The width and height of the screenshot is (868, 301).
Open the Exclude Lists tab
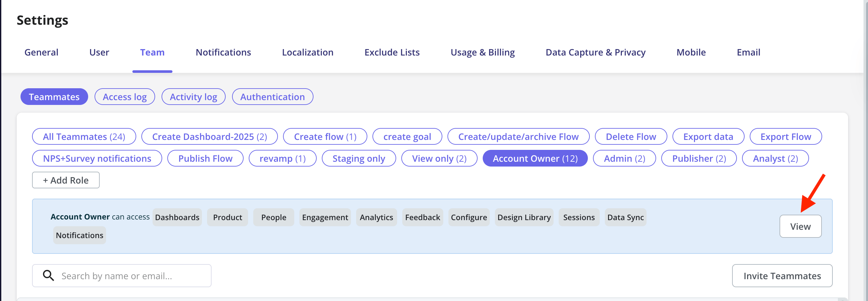392,52
